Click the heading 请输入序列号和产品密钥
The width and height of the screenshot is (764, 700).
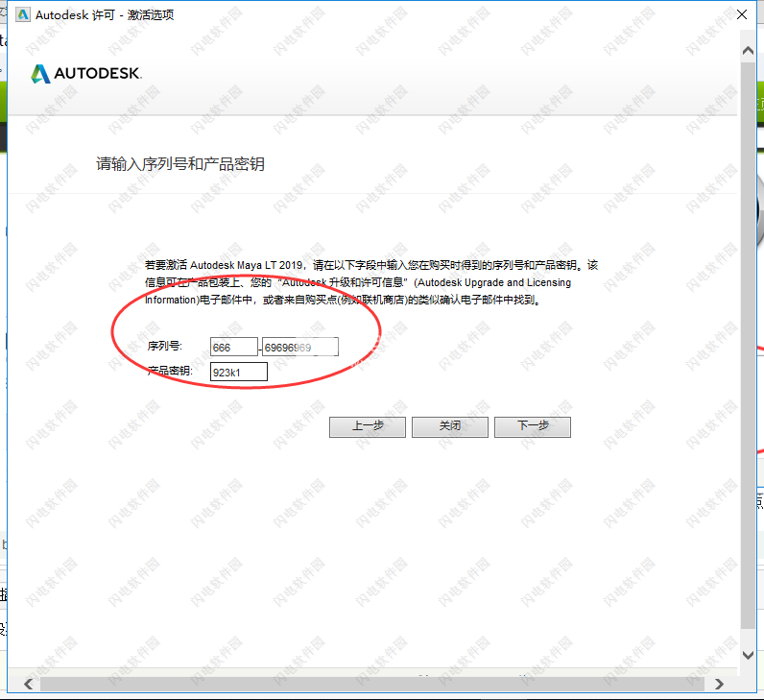[x=180, y=164]
